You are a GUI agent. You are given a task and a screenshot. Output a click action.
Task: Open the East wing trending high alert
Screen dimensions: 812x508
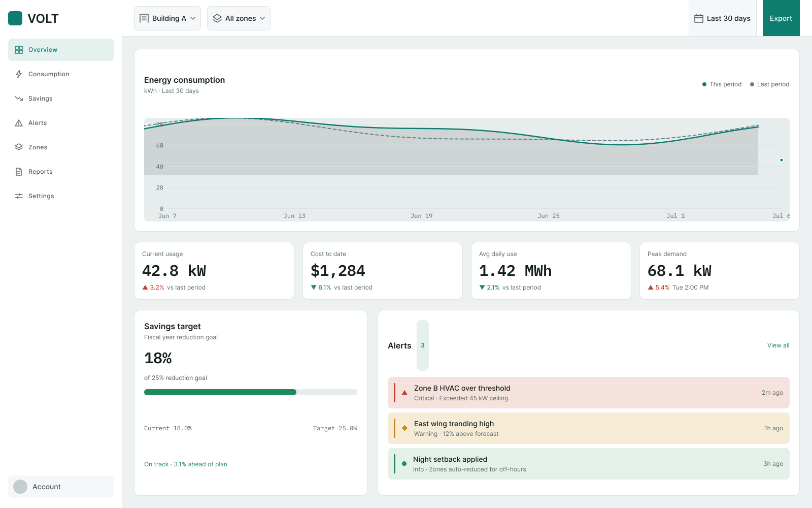click(x=589, y=428)
